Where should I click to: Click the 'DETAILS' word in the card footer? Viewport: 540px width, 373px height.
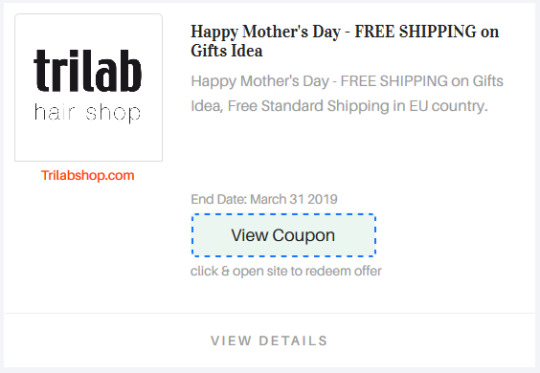[293, 341]
